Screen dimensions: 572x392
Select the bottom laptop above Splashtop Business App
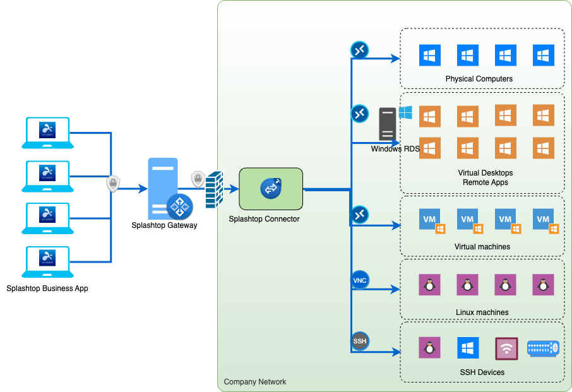[x=48, y=262]
